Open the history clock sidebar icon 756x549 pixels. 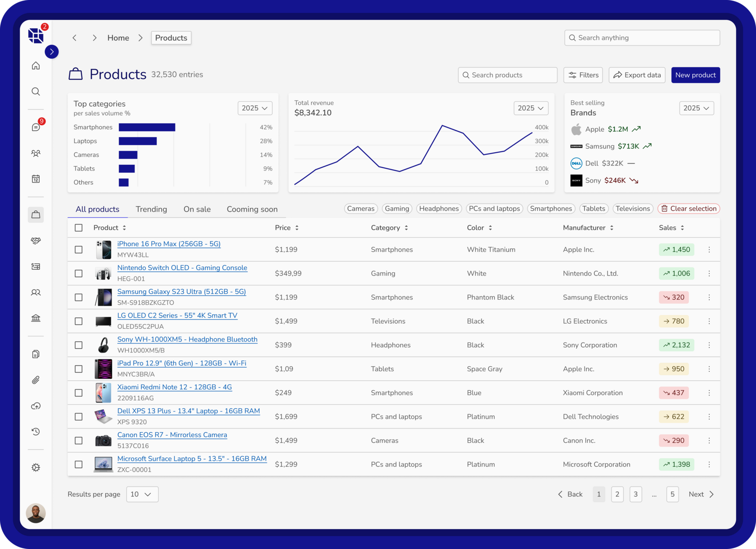(36, 431)
